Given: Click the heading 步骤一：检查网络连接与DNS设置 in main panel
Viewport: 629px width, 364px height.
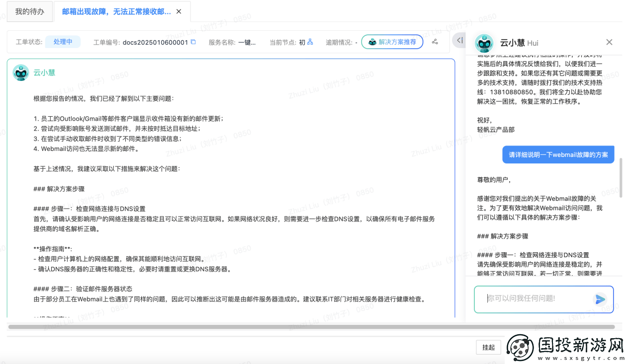Looking at the screenshot, I should coord(90,209).
